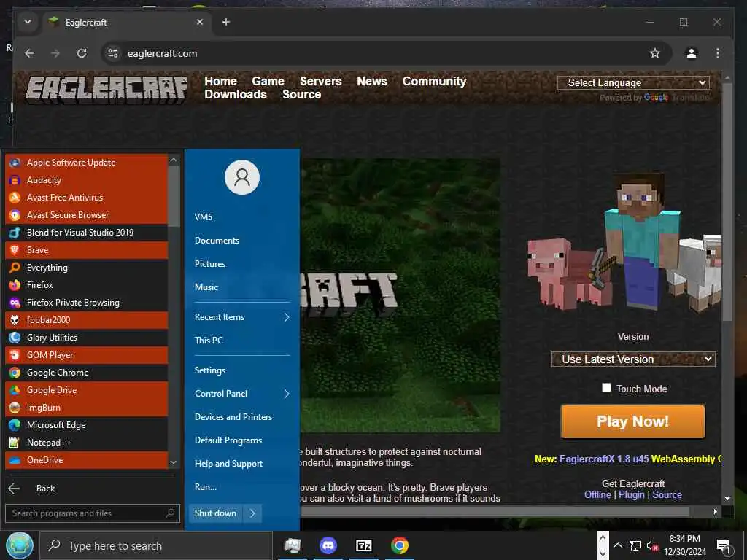747x560 pixels.
Task: Reload the Eaglercraft page
Action: click(82, 53)
